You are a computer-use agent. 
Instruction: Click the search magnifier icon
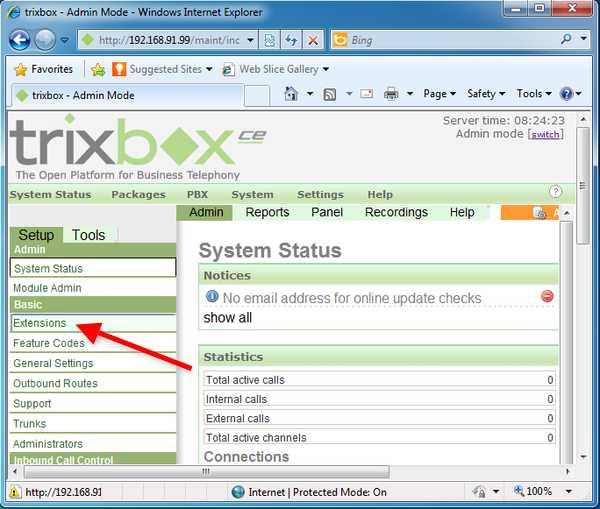tap(566, 39)
